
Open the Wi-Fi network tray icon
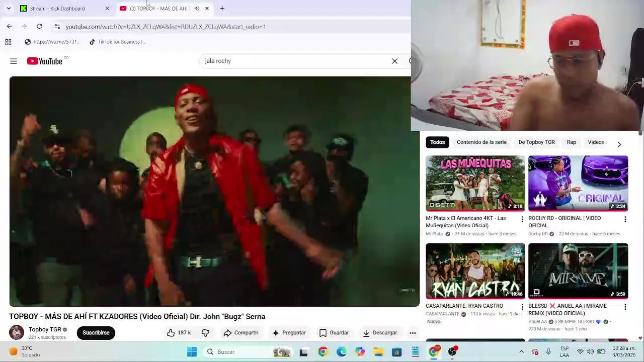(x=580, y=352)
